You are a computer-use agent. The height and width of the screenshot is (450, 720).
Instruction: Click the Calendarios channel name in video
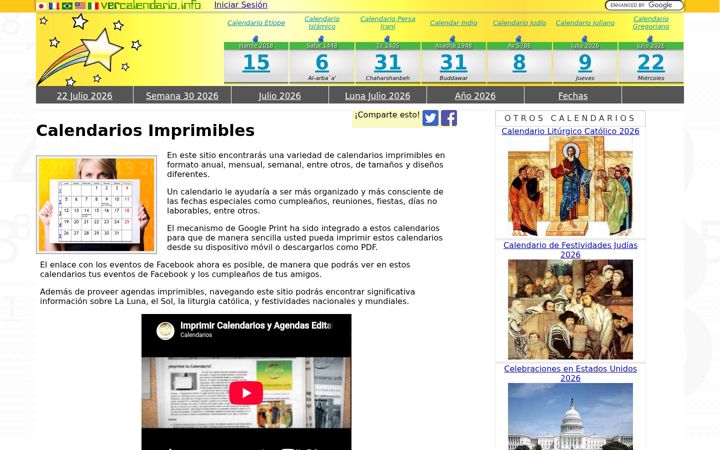coord(196,335)
